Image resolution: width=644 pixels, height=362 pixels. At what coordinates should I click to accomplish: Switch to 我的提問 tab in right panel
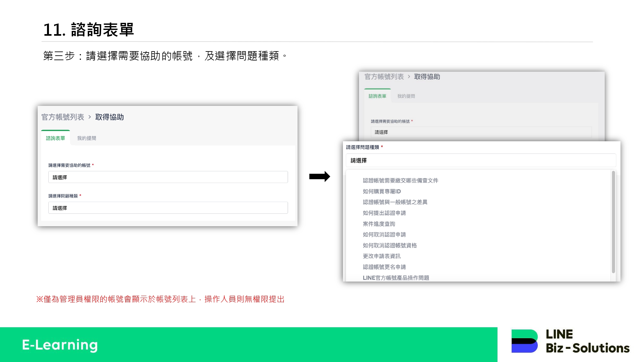(x=406, y=96)
